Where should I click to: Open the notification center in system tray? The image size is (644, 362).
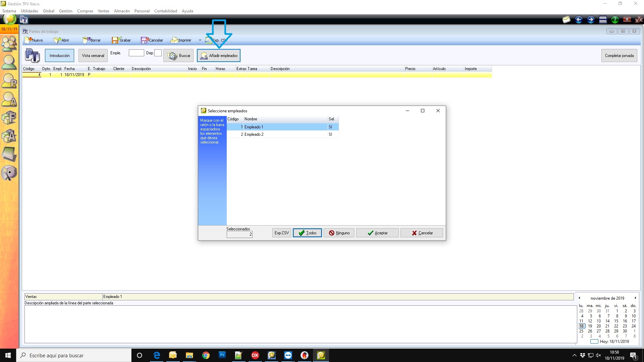pos(634,356)
